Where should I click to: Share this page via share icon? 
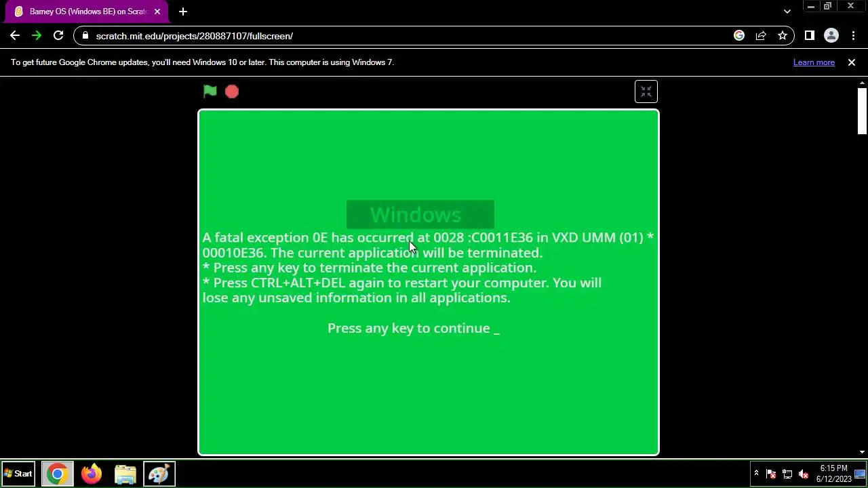(761, 36)
